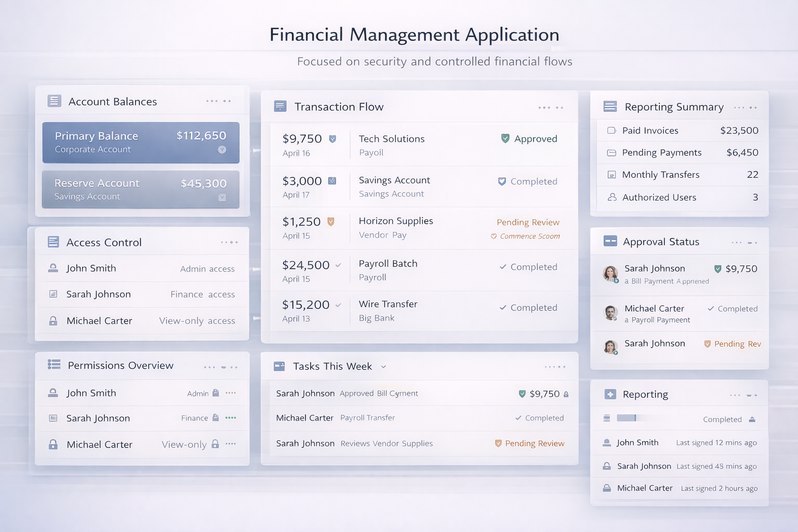Screen dimensions: 798x532
Task: Click the Reporting Summary panel icon
Action: pos(610,107)
